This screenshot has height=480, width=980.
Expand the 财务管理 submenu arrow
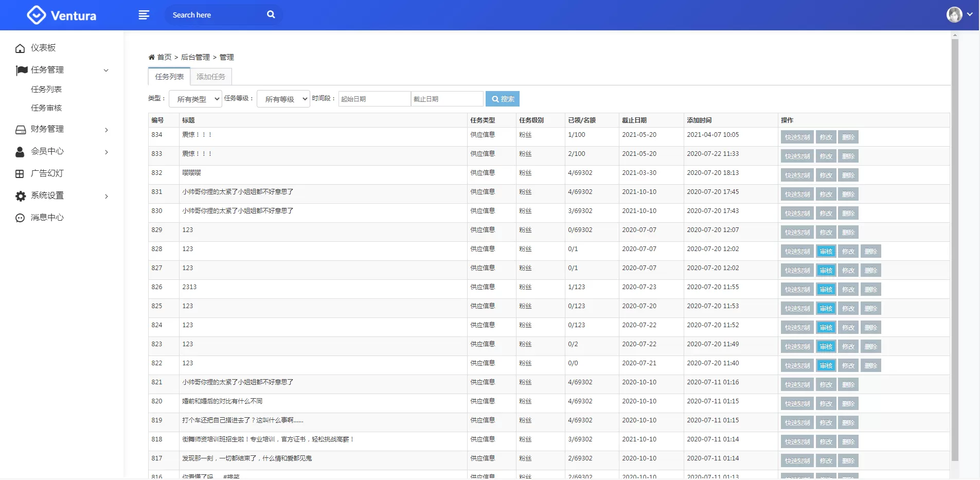(x=106, y=130)
